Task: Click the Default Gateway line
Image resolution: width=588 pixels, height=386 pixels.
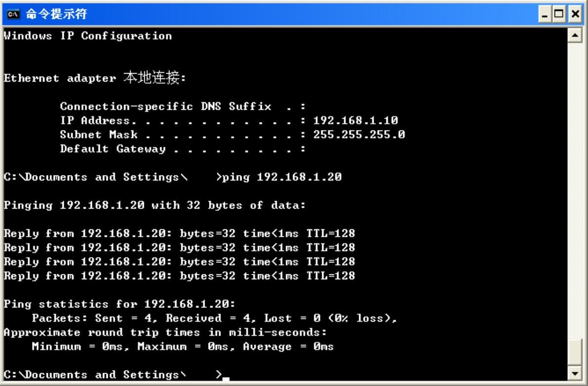Action: click(x=183, y=149)
